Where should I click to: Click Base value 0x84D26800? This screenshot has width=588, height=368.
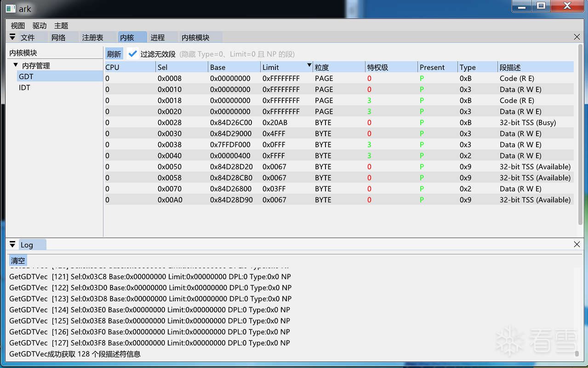tap(231, 189)
